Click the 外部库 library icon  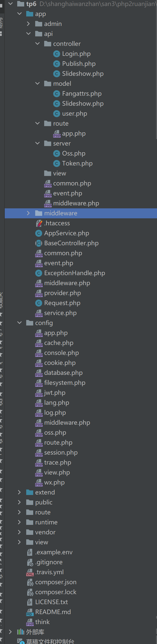(x=20, y=632)
